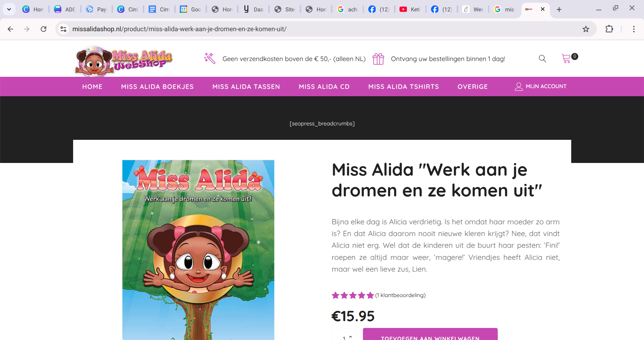Click the Miss Alida Webshop logo
This screenshot has width=644, height=340.
pos(123,60)
